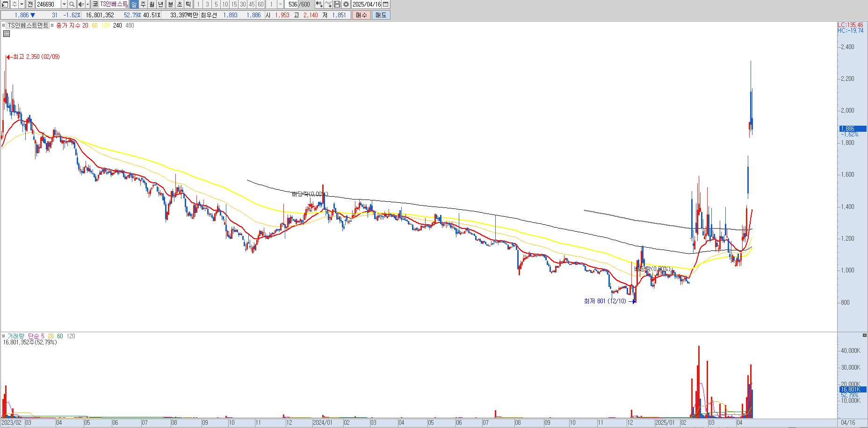Click the 매수 buy button
868x428 pixels.
362,15
